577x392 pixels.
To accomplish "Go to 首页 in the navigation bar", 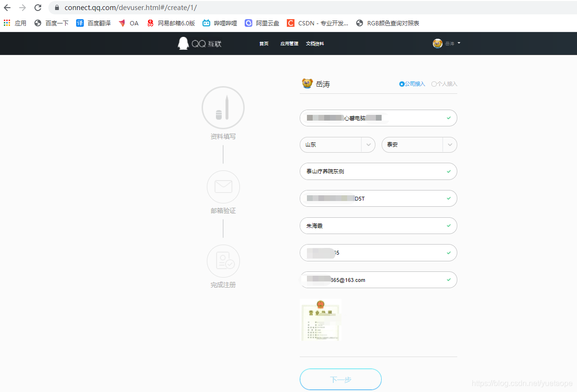I will pos(264,44).
